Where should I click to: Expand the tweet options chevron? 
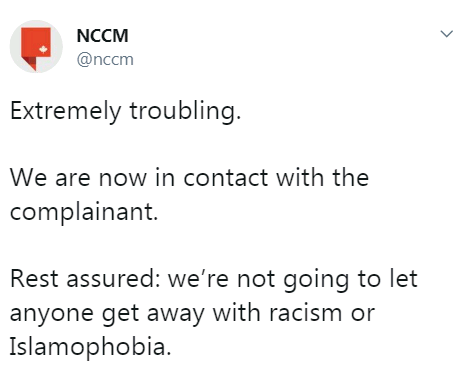pos(446,34)
